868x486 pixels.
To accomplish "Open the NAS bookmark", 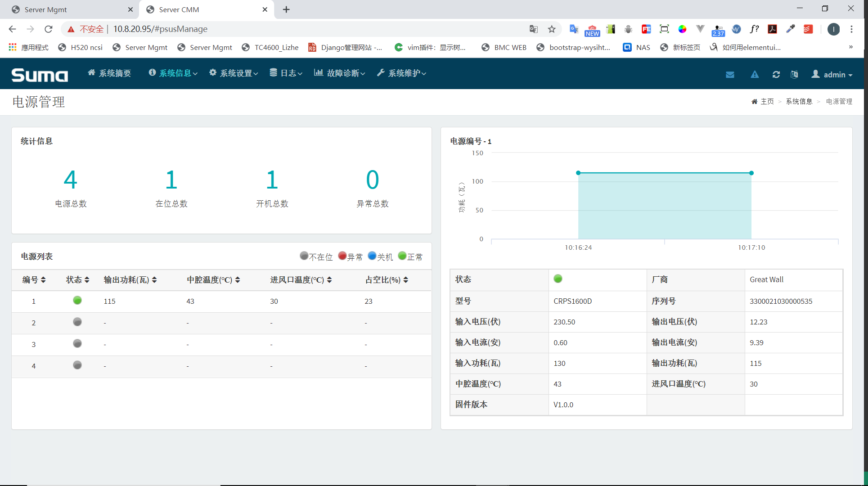I will 637,47.
